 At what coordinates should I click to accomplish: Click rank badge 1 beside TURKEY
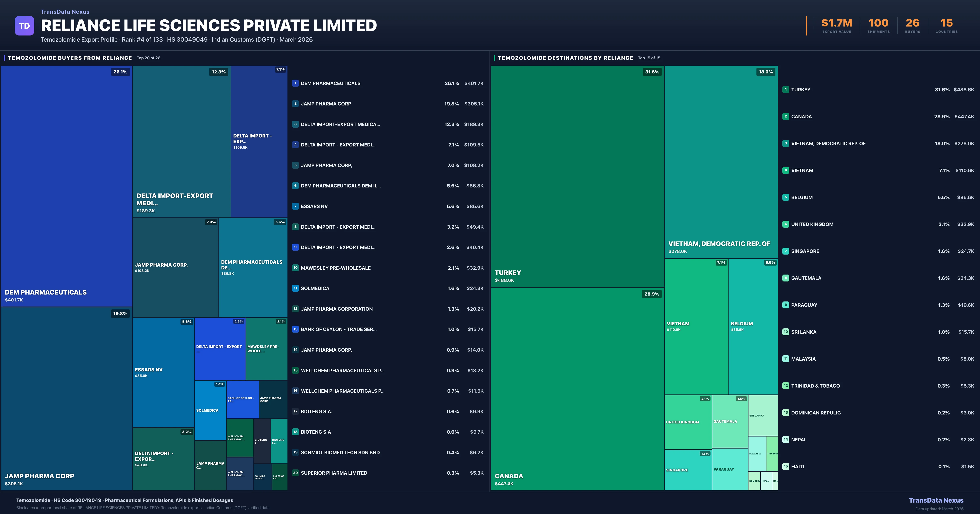(x=786, y=90)
